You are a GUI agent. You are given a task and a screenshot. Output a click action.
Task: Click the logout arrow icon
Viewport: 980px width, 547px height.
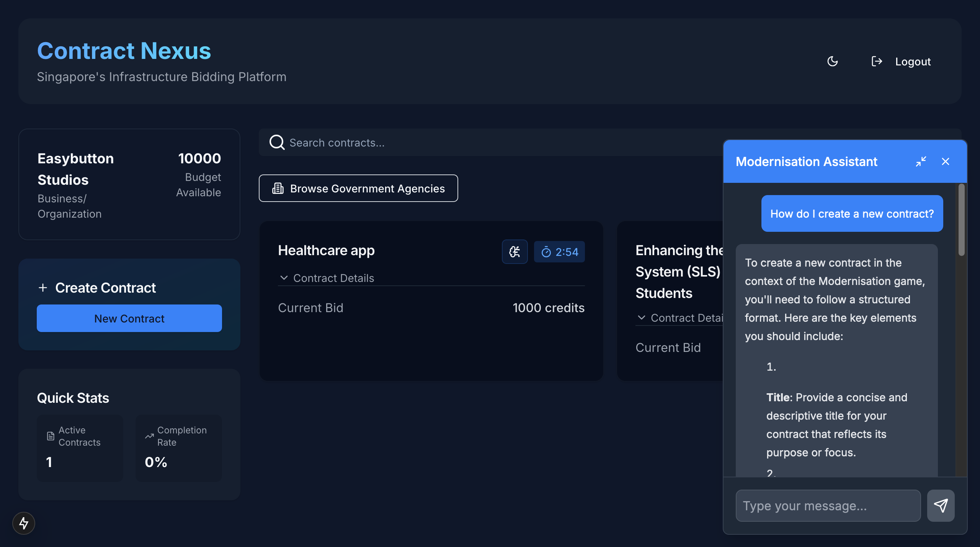[x=877, y=61]
